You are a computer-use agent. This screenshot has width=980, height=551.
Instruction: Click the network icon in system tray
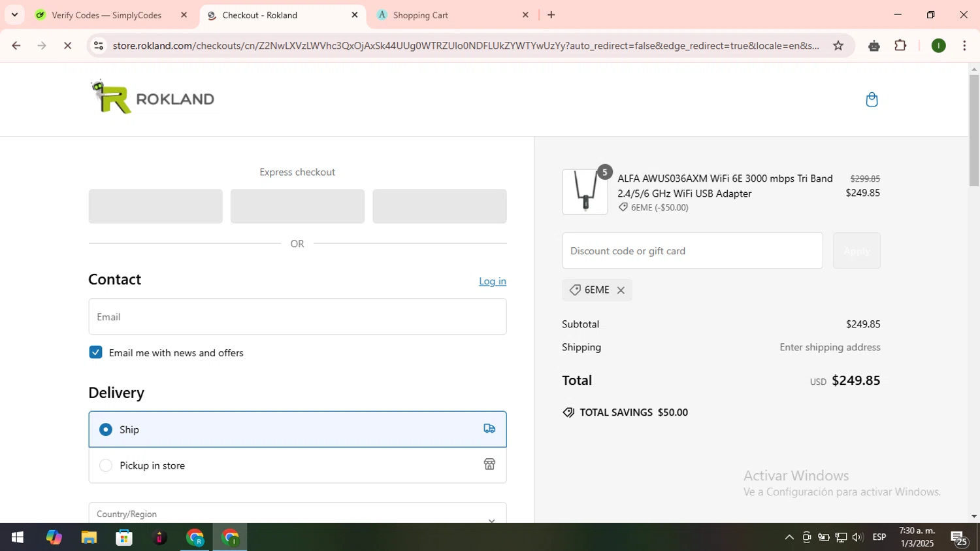click(841, 537)
